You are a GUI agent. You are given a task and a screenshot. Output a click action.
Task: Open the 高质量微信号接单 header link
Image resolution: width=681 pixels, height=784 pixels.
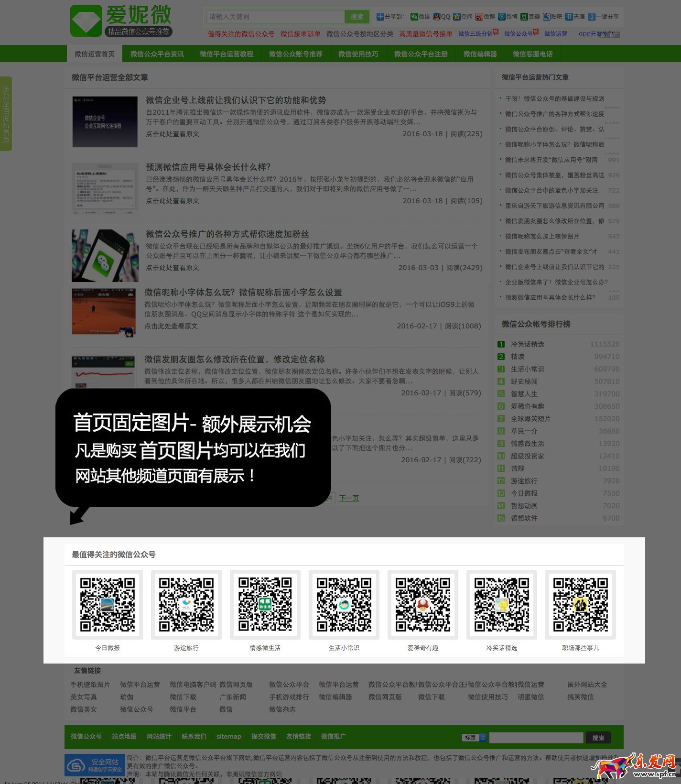pyautogui.click(x=426, y=34)
